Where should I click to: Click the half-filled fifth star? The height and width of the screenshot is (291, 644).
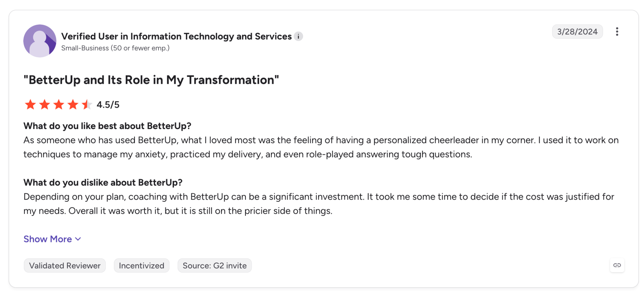pyautogui.click(x=87, y=105)
